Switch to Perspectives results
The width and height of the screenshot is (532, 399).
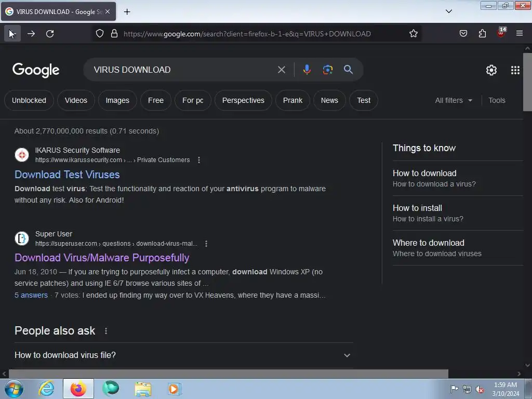coord(243,100)
